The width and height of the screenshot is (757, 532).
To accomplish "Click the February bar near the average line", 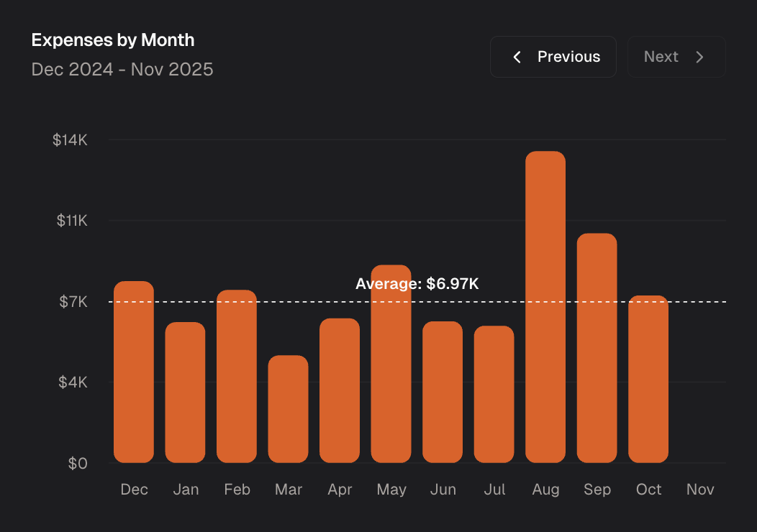I will 237,377.
